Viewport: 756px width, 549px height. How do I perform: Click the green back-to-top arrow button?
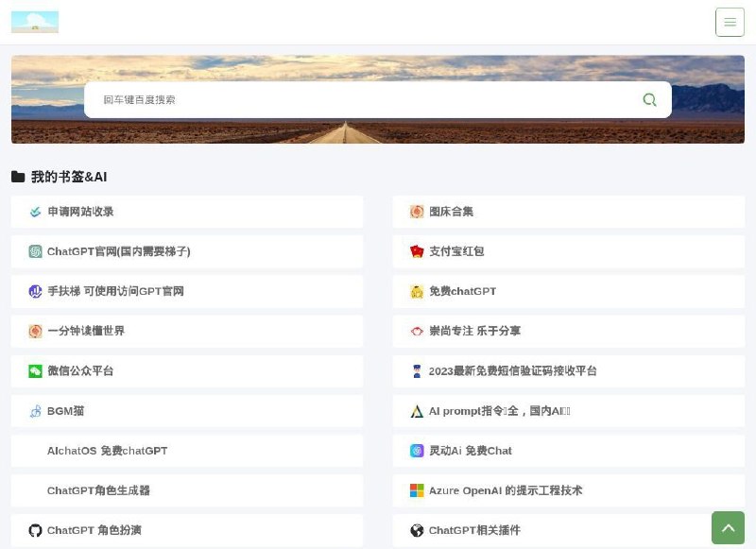[x=729, y=528]
